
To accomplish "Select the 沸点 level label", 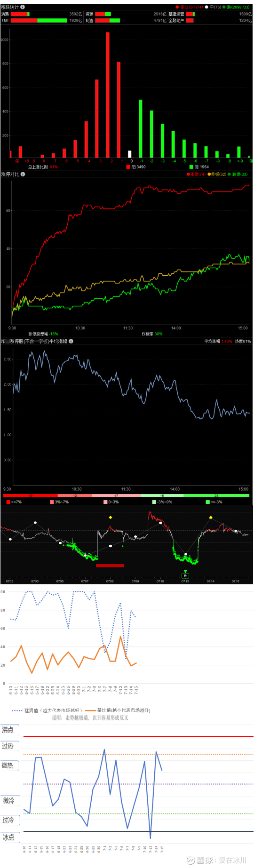I will pos(9,730).
